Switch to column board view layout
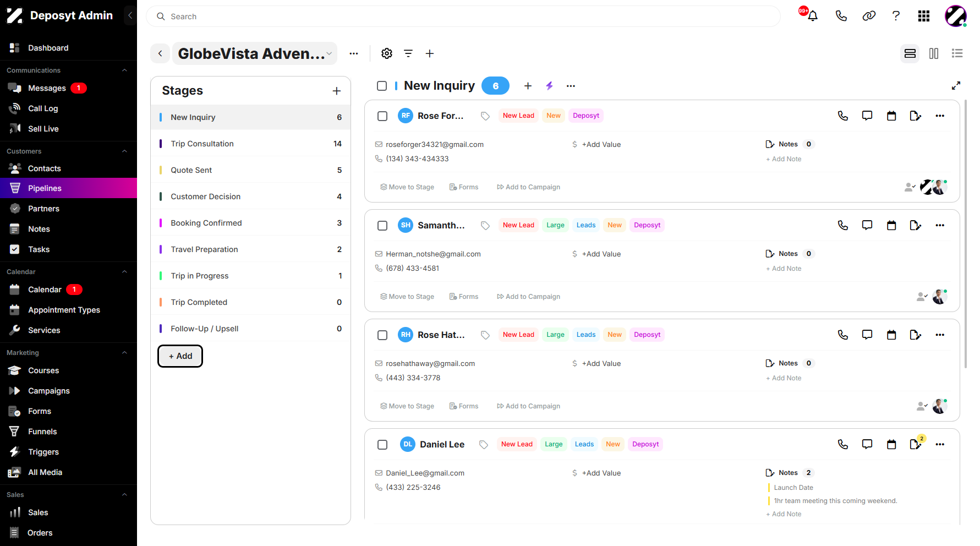Screen dimensions: 980x546 point(934,53)
